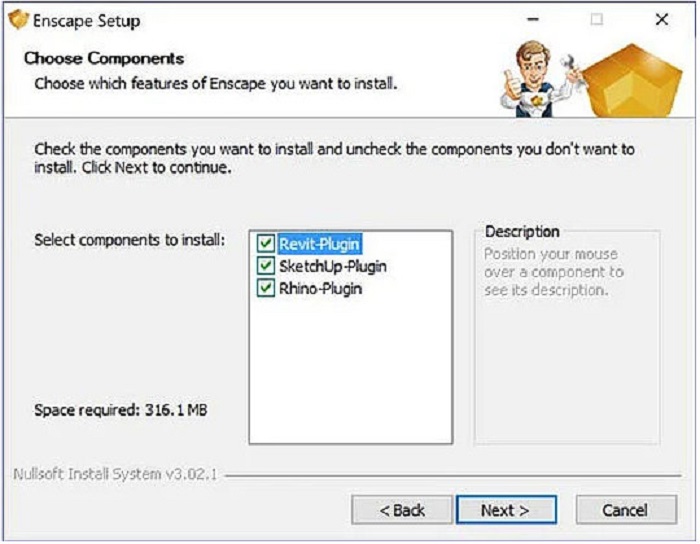The height and width of the screenshot is (544, 700).
Task: Toggle the Rhino-Plugin checkbox
Action: [266, 289]
